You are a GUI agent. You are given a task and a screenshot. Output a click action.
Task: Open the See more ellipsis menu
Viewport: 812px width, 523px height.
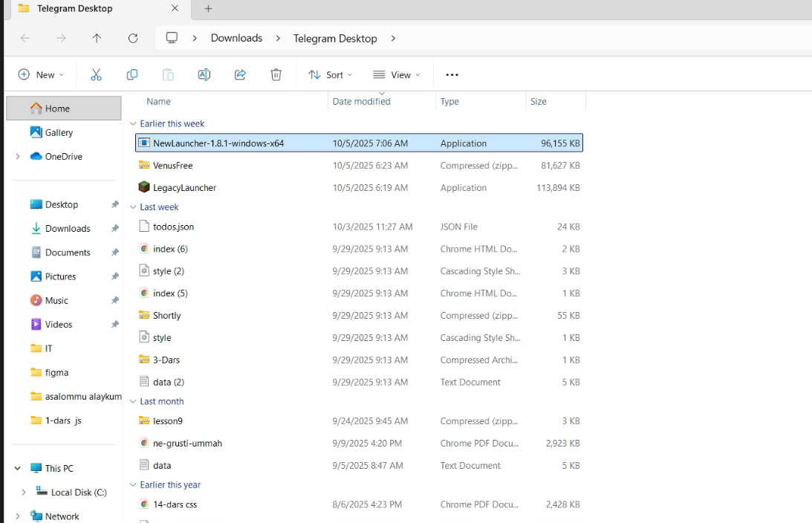[452, 74]
